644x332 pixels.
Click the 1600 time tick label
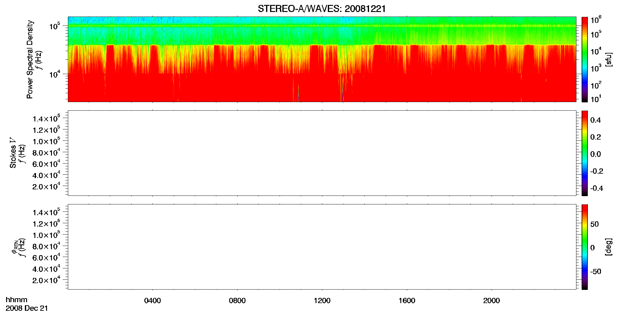407,301
